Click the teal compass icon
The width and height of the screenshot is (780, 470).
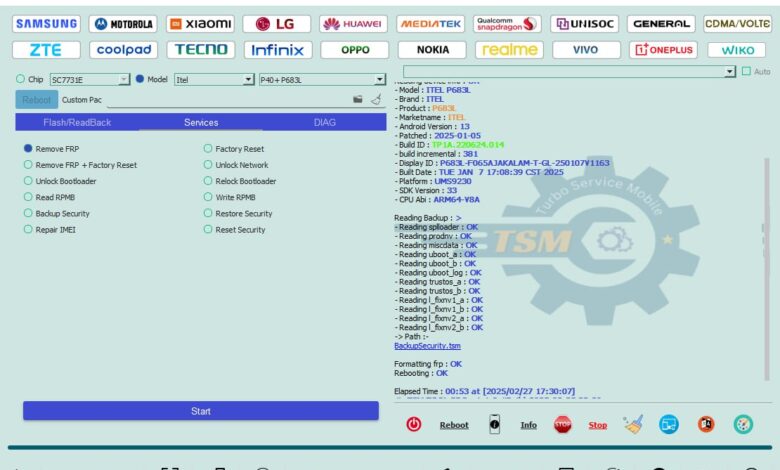coord(743,424)
